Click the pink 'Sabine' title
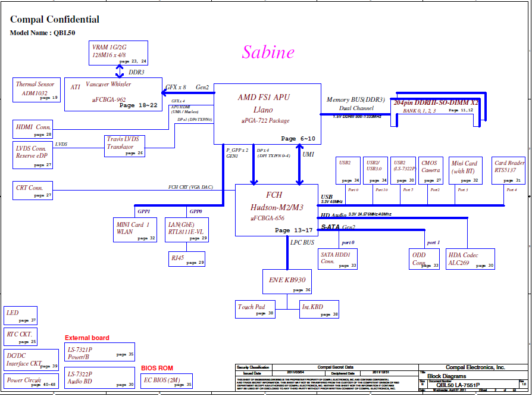Viewport: 532px width, 396px height. tap(268, 52)
